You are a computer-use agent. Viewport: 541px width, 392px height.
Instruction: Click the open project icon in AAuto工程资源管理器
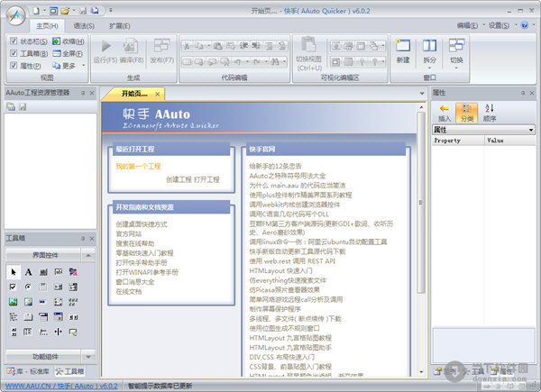(x=11, y=107)
